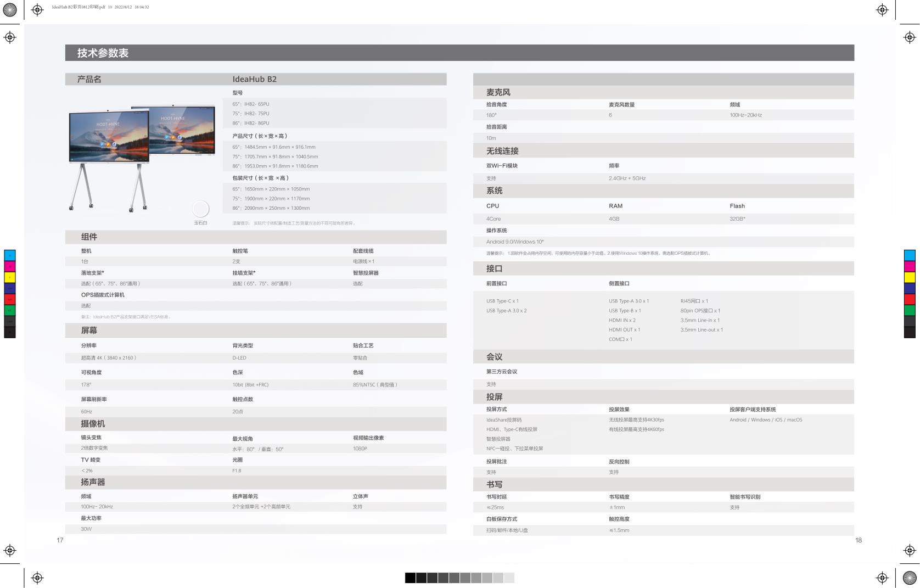
Task: Click the 扫码/邮件/本地/U盘 save method value
Action: click(507, 530)
